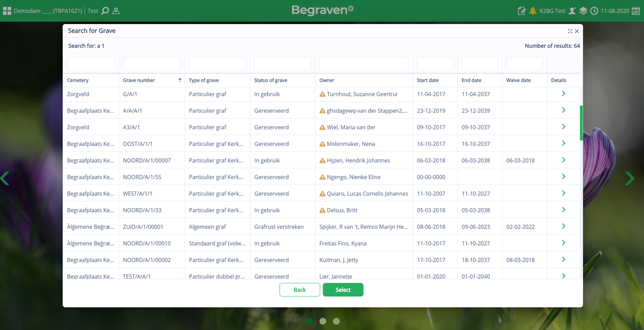
Task: Open details arrow for grave G/A/1
Action: pos(563,94)
